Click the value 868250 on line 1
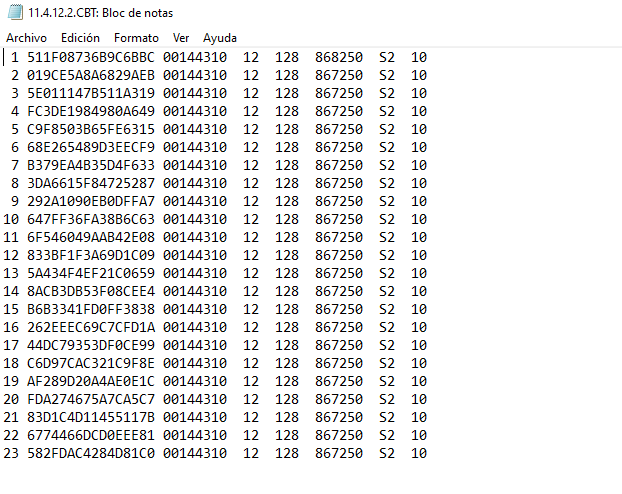 click(339, 57)
